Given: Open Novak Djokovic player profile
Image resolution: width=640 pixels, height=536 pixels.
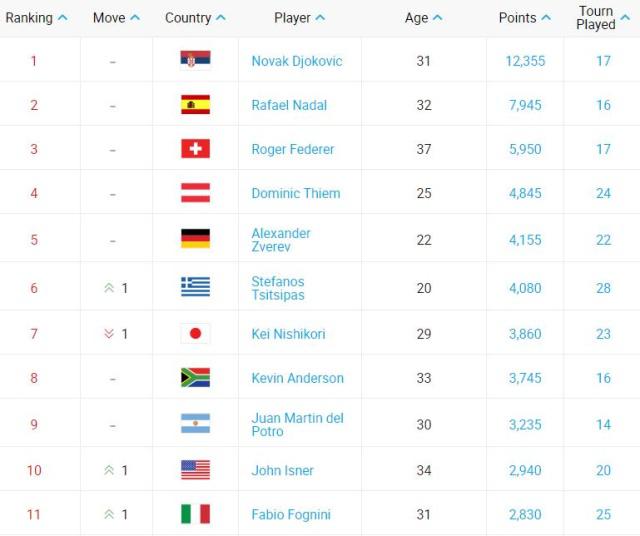Looking at the screenshot, I should coord(297,61).
